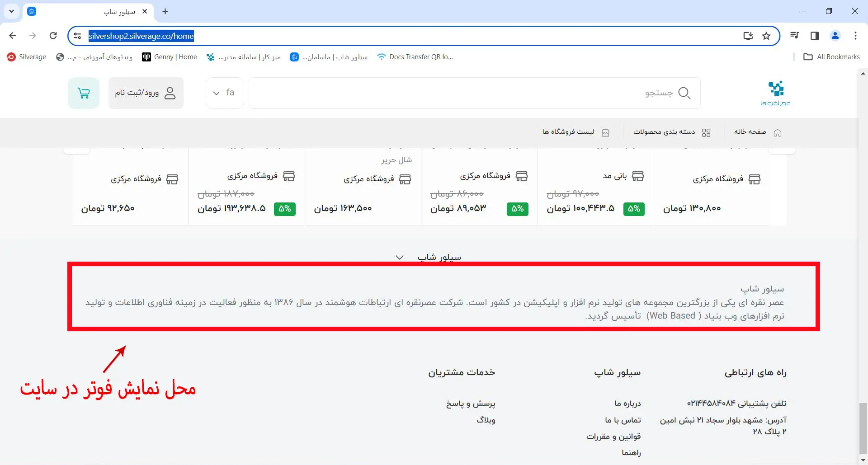Select the صفحه خانه menu item
Viewport: 868px width, 465px height.
pyautogui.click(x=758, y=132)
